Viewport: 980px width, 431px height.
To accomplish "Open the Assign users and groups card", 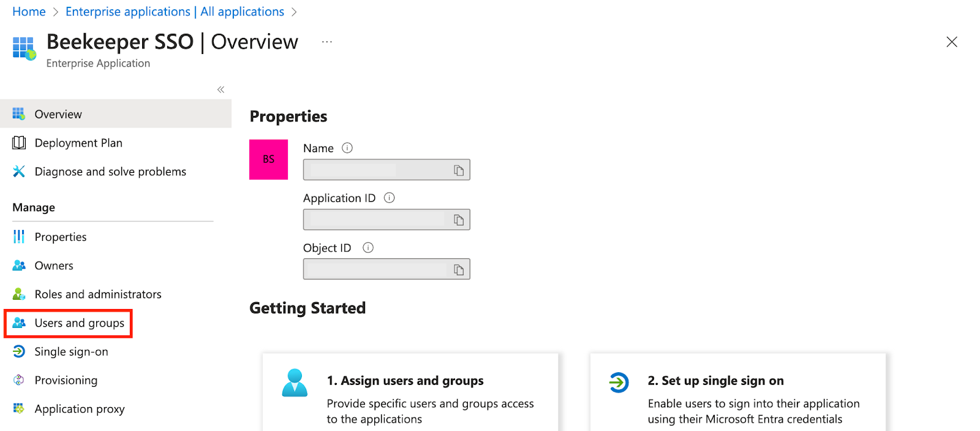I will click(x=410, y=392).
